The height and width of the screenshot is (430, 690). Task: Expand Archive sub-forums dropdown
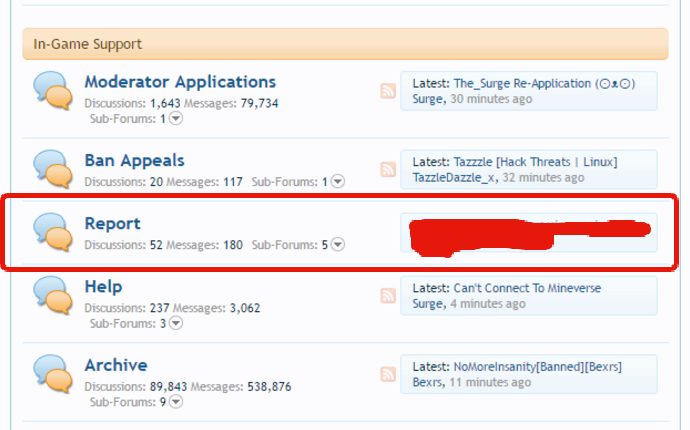click(x=176, y=402)
